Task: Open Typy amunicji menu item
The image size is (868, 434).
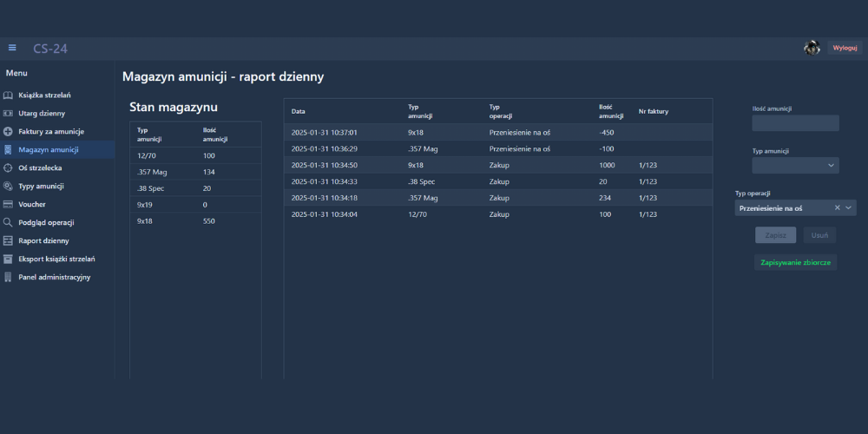Action: pos(41,187)
